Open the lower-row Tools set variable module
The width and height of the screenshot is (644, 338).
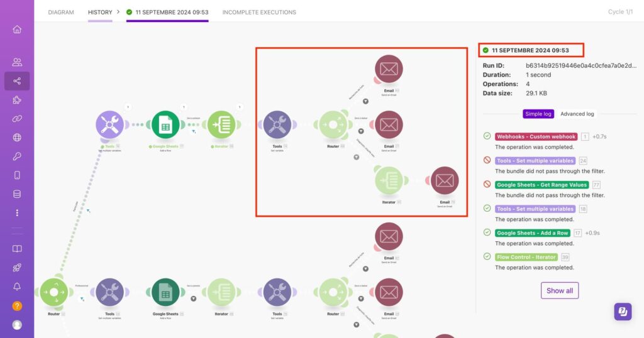(x=277, y=292)
